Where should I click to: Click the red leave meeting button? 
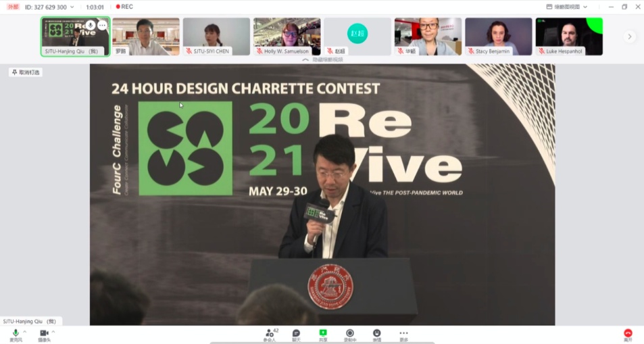(x=628, y=334)
